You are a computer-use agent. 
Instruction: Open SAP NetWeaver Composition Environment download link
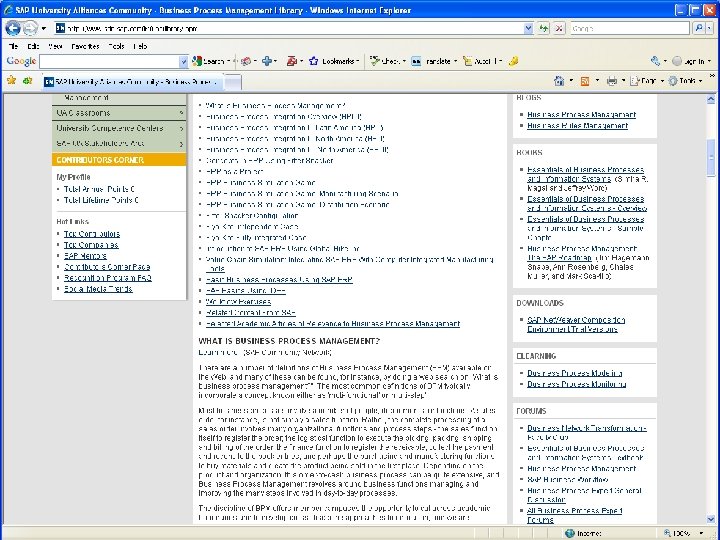click(576, 325)
